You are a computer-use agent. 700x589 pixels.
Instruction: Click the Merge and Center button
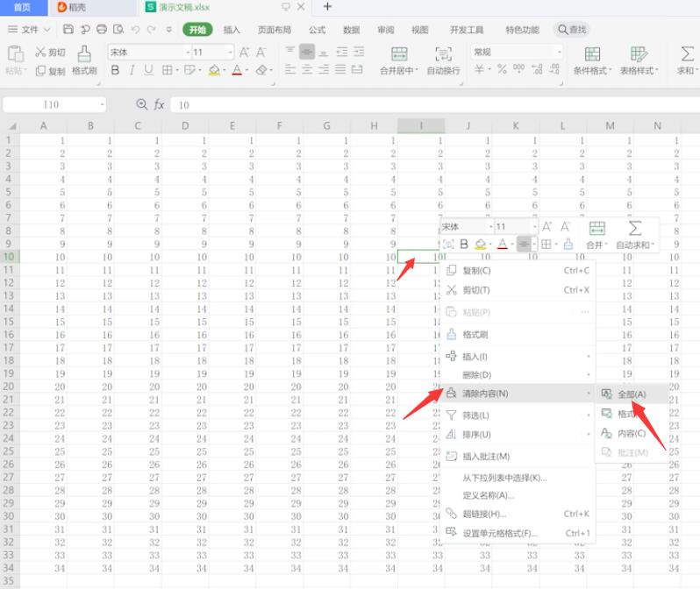pyautogui.click(x=398, y=60)
